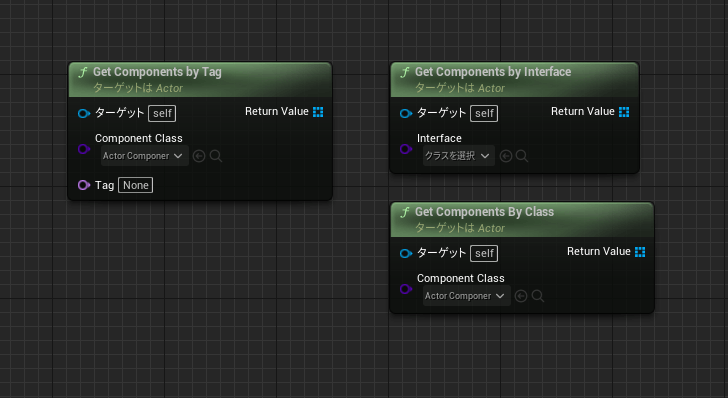This screenshot has width=728, height=398.
Task: Click self label on Get Components By Class
Action: click(484, 254)
